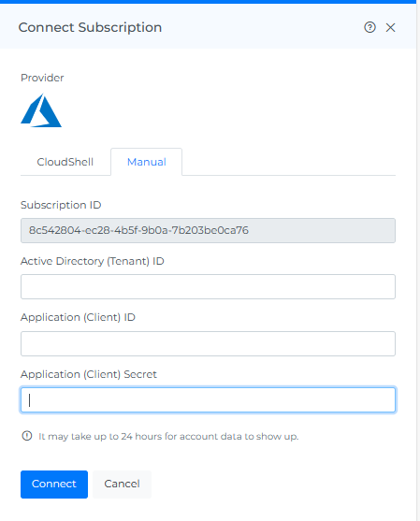Click the Active Directory (Tenant) ID label
420x521 pixels.
click(93, 261)
